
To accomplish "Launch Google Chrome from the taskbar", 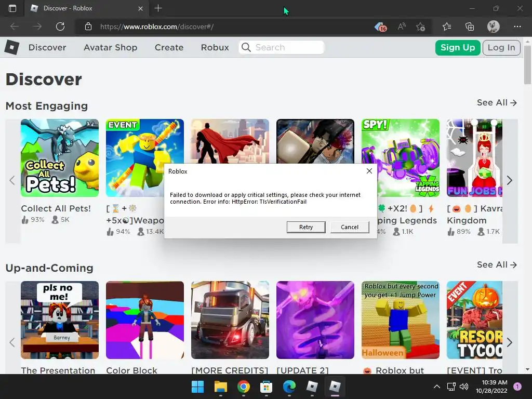I will point(243,387).
